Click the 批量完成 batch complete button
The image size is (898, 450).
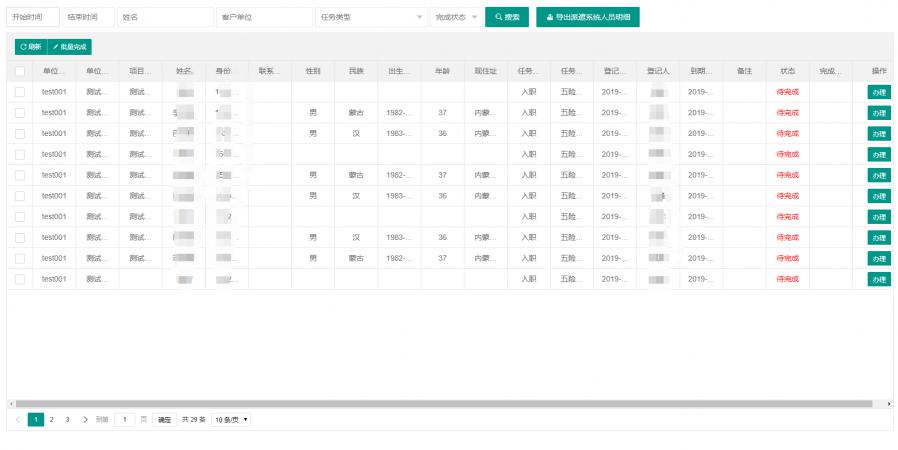pyautogui.click(x=69, y=46)
